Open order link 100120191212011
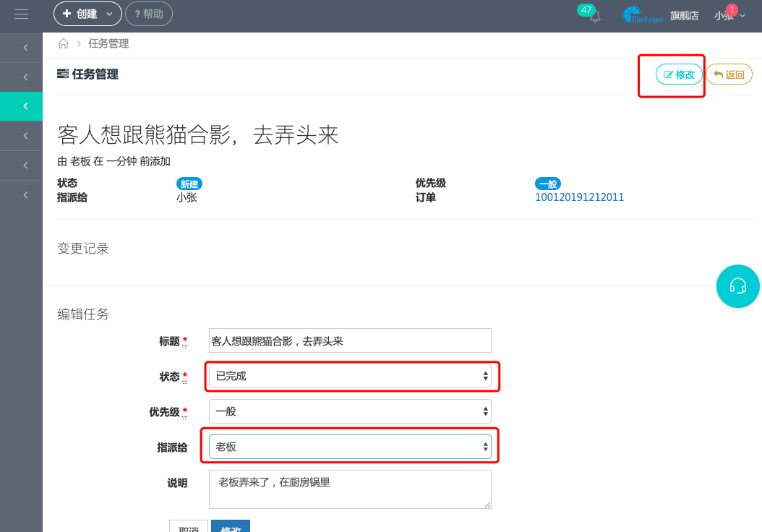 pos(579,197)
